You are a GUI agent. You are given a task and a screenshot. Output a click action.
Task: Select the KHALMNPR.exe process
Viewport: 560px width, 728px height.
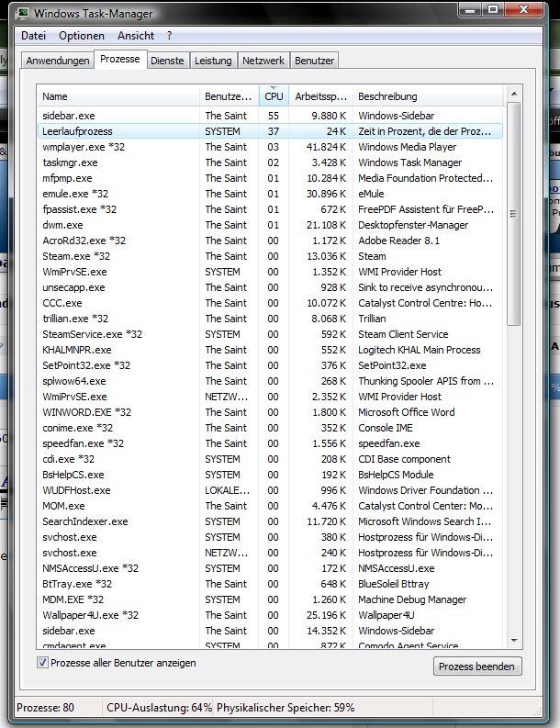[x=270, y=350]
